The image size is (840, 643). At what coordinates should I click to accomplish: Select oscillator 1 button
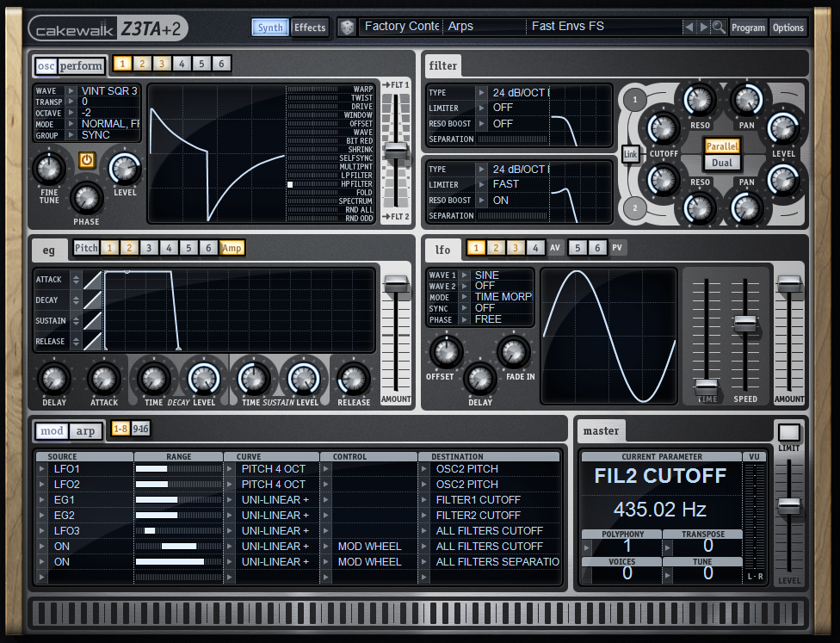[x=122, y=64]
